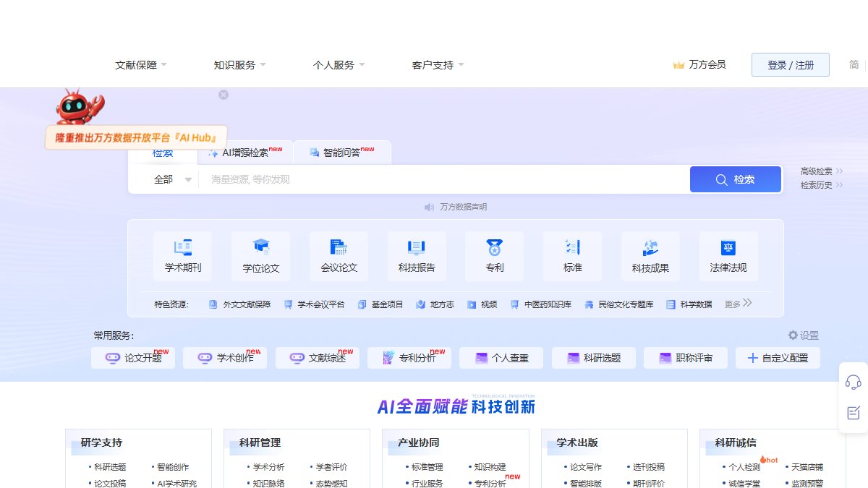Viewport: 868px width, 488px height.
Task: Click the AI Hub announcement banner
Action: pyautogui.click(x=136, y=137)
